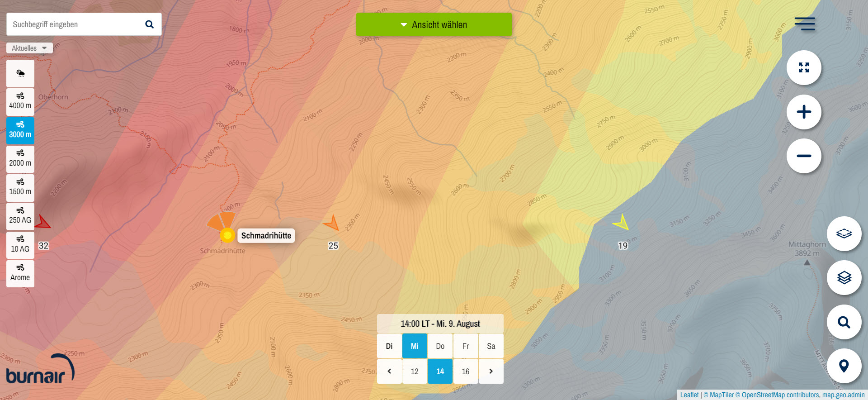868x400 pixels.
Task: Open the hamburger menu
Action: 804,24
